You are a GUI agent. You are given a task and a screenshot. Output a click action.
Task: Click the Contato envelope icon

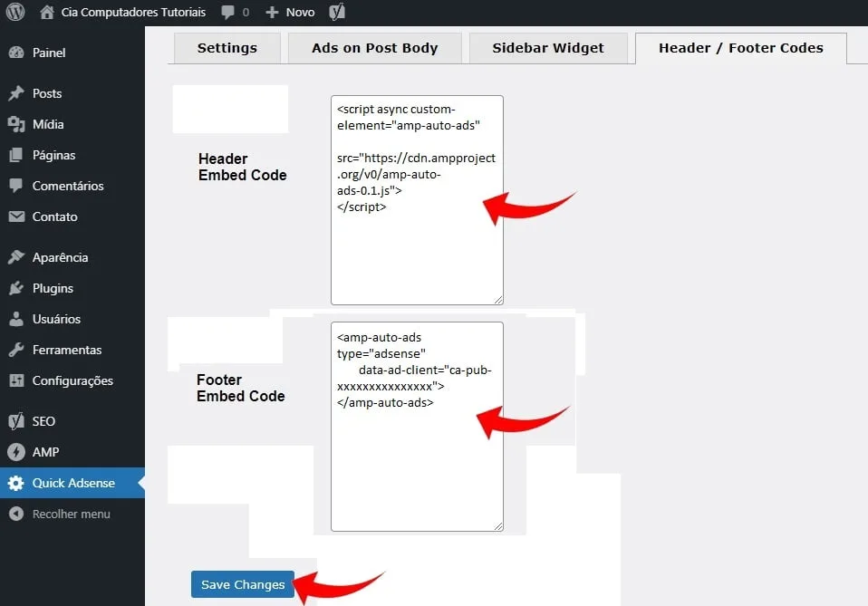coord(16,216)
